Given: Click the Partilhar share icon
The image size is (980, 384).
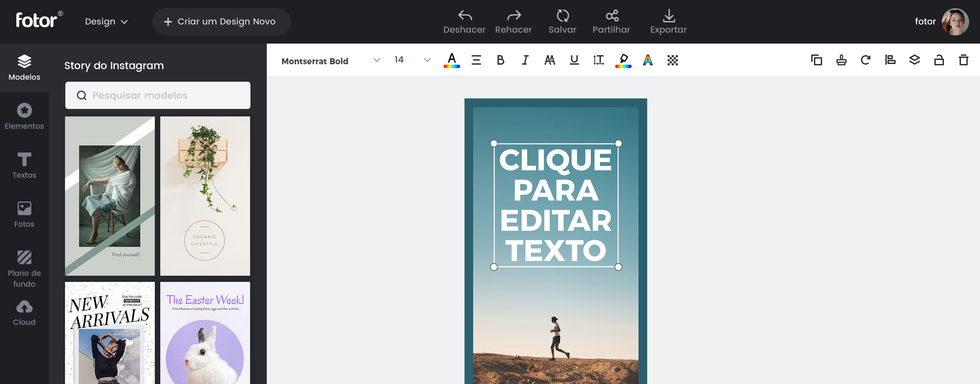Looking at the screenshot, I should [x=611, y=16].
